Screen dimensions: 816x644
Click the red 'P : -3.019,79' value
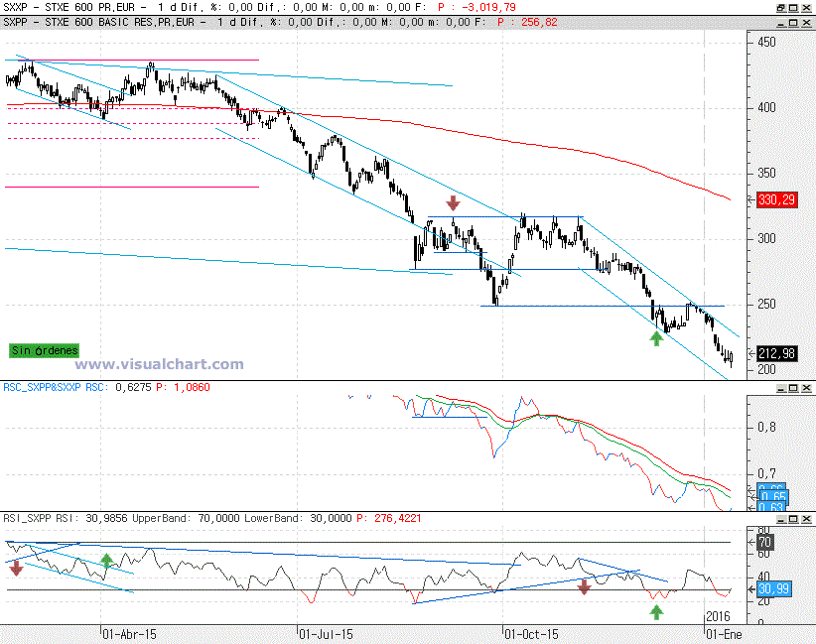point(476,7)
